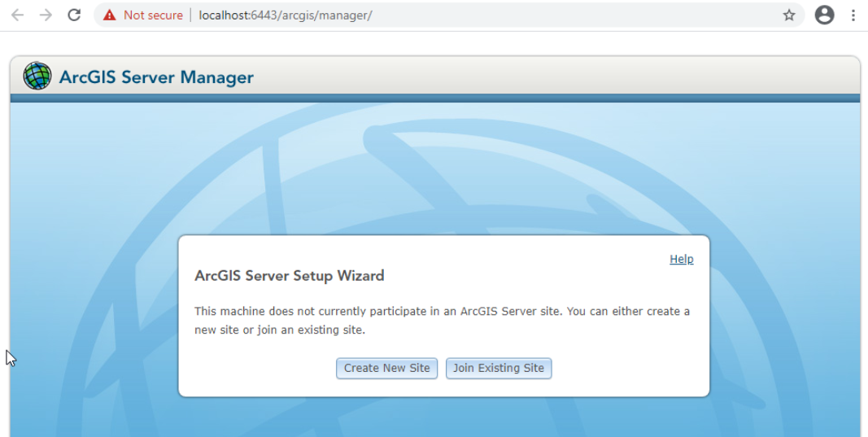Click the ArcGIS Server Setup Wizard heading
Image resolution: width=868 pixels, height=437 pixels.
[x=290, y=275]
